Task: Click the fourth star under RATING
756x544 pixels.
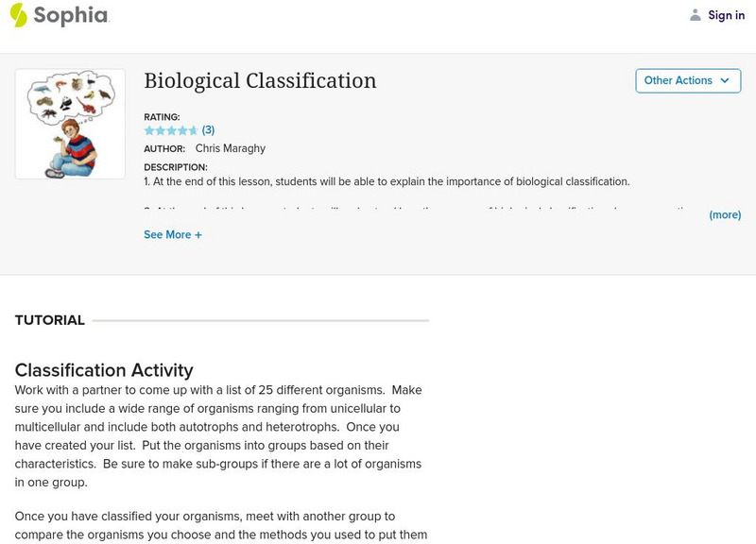Action: pos(180,130)
